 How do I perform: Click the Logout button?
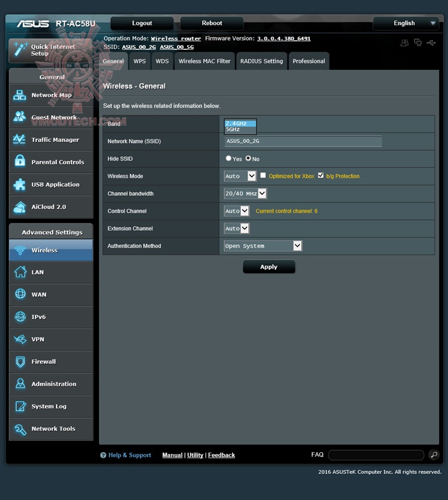[142, 23]
